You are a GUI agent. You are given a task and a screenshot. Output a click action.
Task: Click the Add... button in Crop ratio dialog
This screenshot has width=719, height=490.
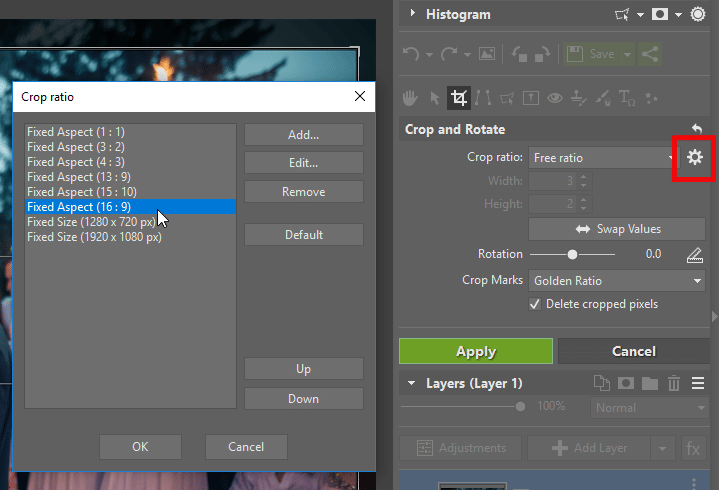coord(304,135)
